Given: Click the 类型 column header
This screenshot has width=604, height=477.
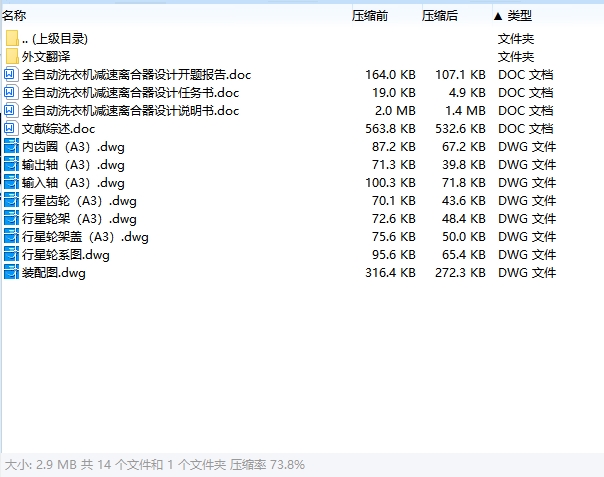Looking at the screenshot, I should [519, 15].
